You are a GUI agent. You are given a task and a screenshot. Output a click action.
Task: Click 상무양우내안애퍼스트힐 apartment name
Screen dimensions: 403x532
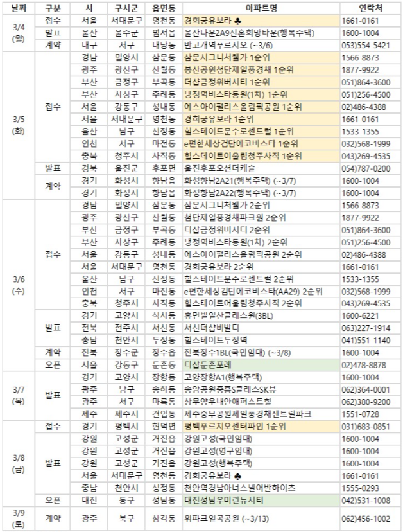click(x=227, y=402)
